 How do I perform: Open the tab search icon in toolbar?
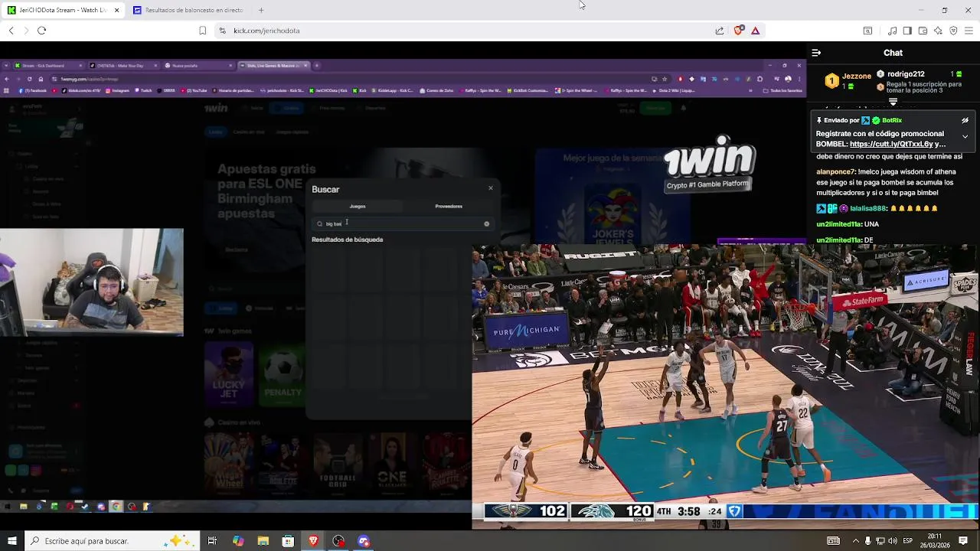pyautogui.click(x=867, y=31)
